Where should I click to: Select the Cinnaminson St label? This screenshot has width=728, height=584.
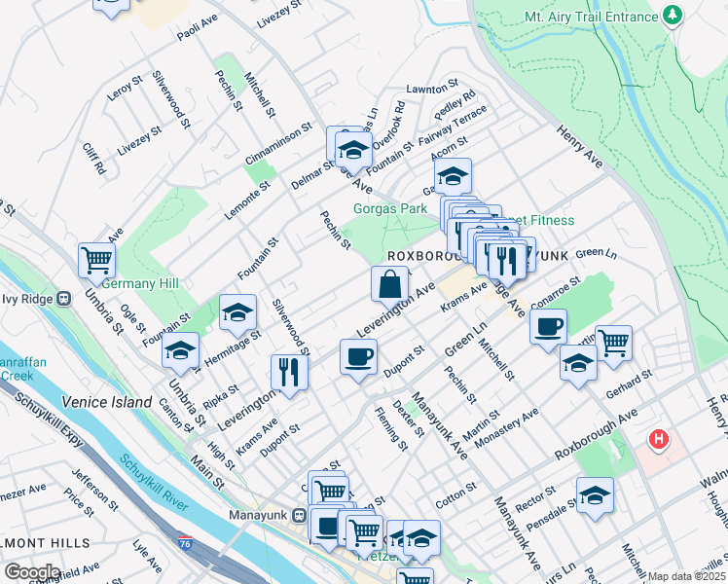click(278, 144)
